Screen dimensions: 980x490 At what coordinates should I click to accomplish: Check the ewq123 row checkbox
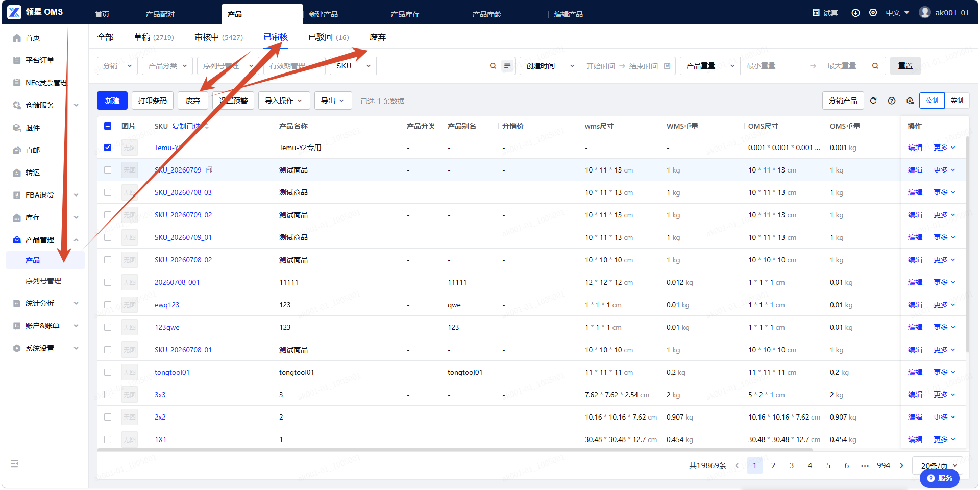coord(108,305)
